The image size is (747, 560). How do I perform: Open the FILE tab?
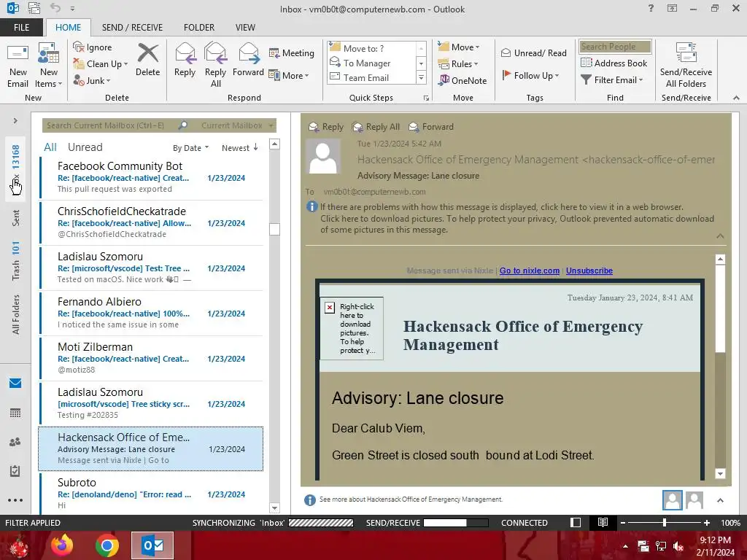coord(21,28)
